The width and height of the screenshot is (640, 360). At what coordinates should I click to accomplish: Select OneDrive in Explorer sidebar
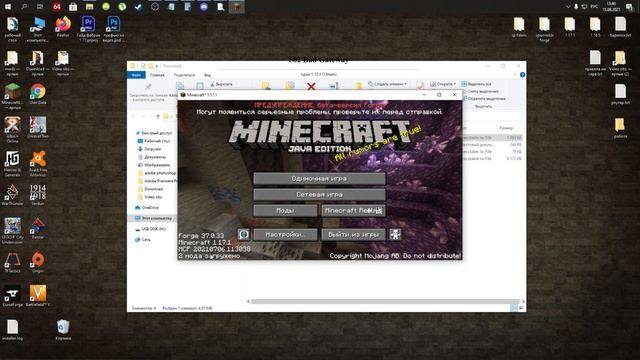point(147,208)
